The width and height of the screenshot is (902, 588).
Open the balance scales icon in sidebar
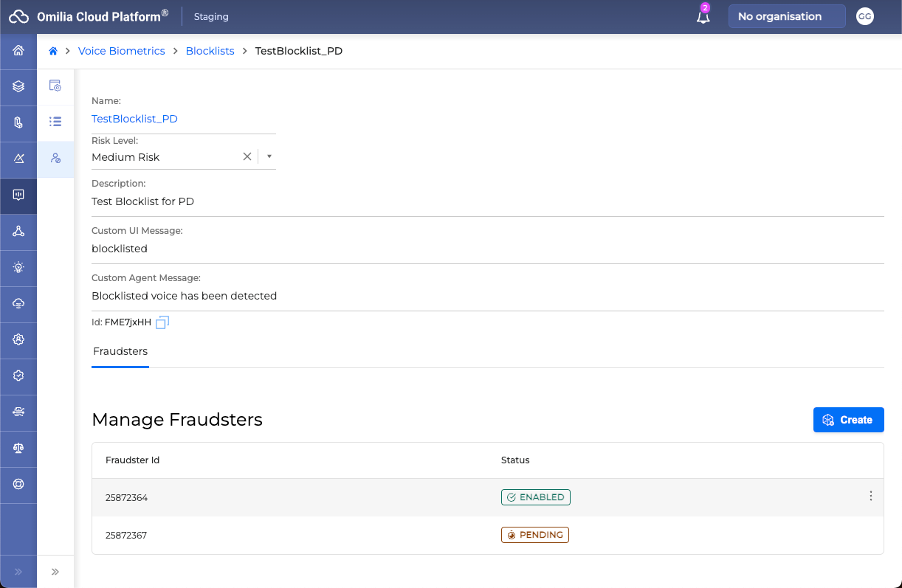coord(18,449)
